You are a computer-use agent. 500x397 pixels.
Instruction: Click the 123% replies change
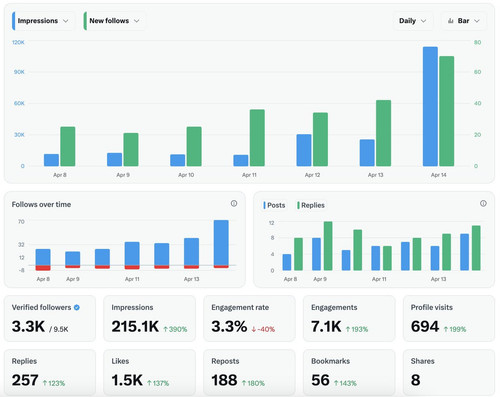coord(54,383)
